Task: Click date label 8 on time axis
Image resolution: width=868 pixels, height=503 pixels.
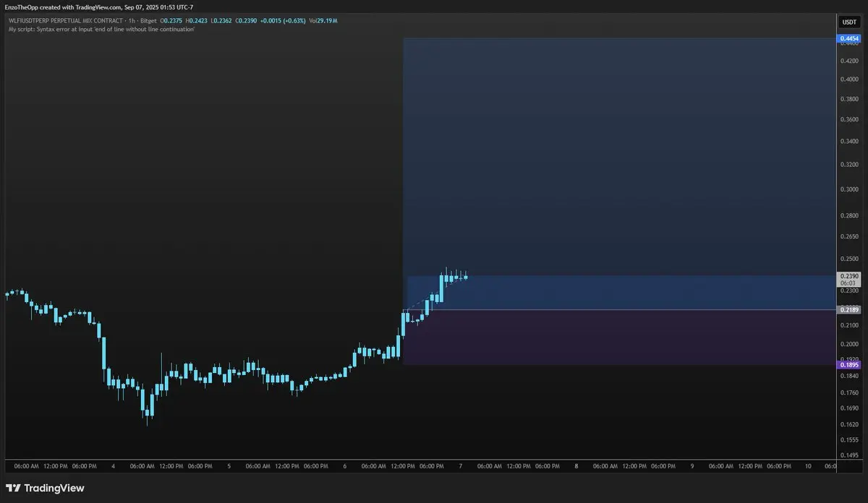Action: tap(576, 466)
